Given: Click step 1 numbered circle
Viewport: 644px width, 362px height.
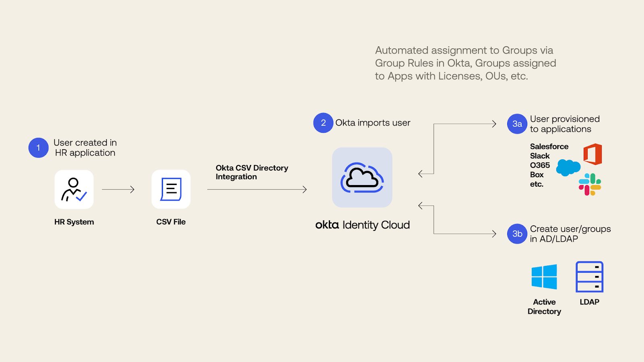Looking at the screenshot, I should click(x=39, y=148).
